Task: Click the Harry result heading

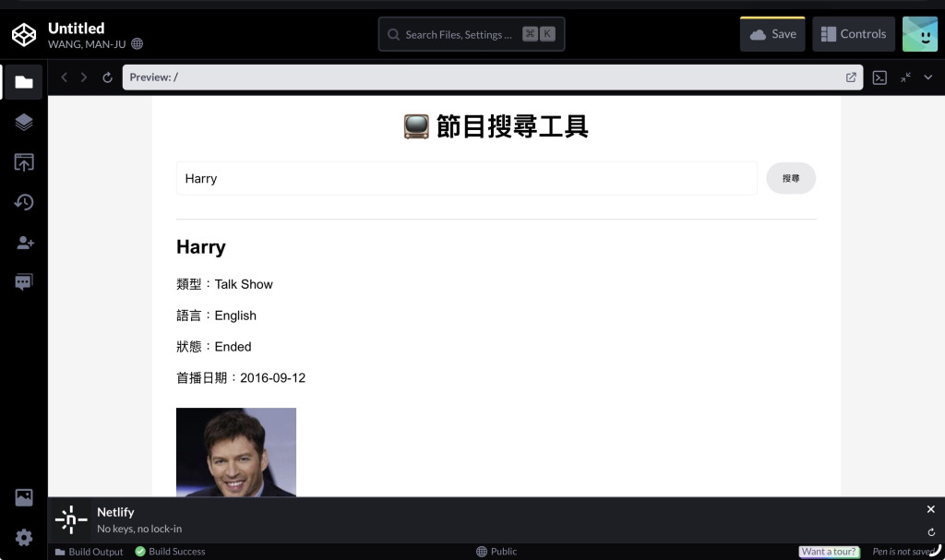Action: point(200,247)
